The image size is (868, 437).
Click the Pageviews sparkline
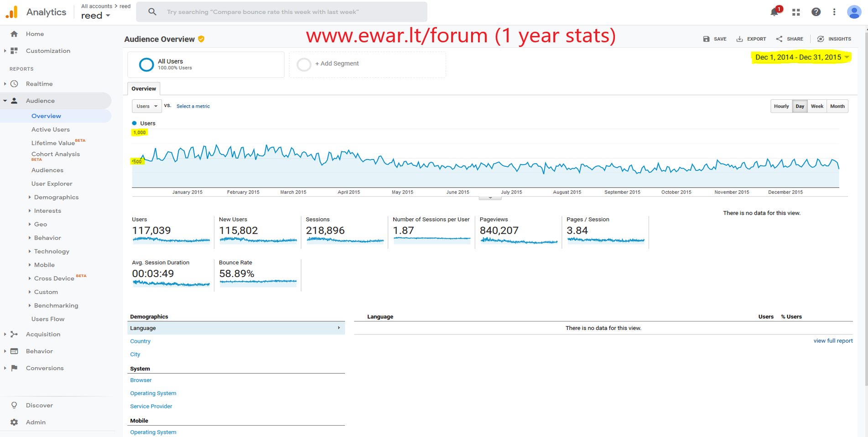point(519,241)
